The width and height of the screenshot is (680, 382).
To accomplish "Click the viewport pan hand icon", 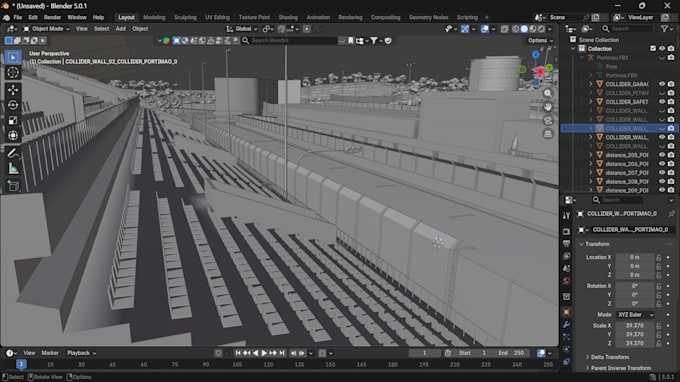I will coord(548,107).
